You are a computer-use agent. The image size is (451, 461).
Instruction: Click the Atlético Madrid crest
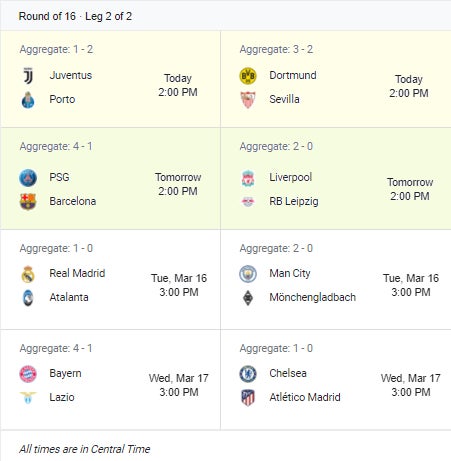tap(248, 398)
